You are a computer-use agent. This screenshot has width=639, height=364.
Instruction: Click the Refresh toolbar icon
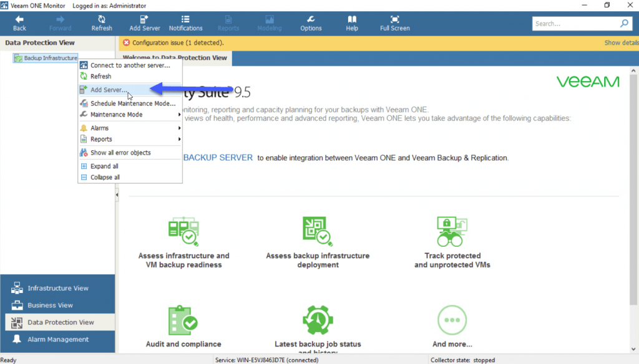[102, 19]
